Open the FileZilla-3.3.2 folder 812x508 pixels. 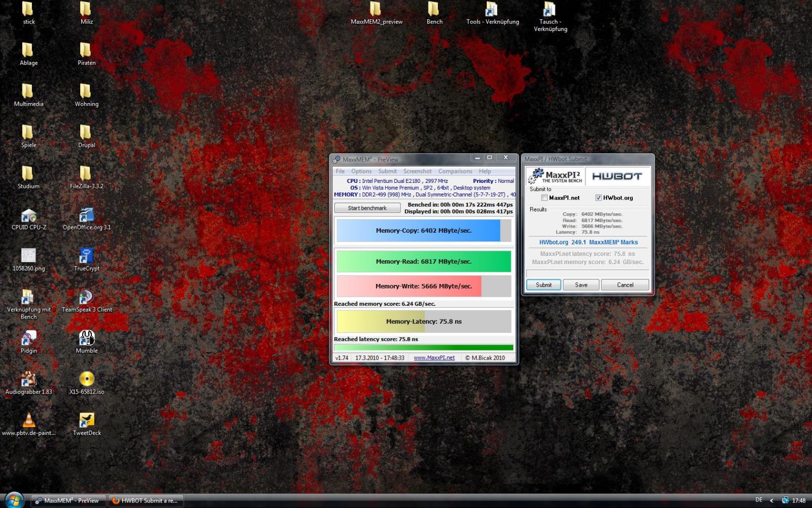click(86, 177)
